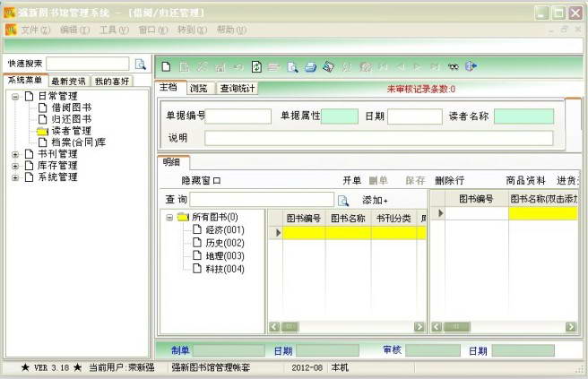Click the design/export icon beside the printer

tap(328, 66)
